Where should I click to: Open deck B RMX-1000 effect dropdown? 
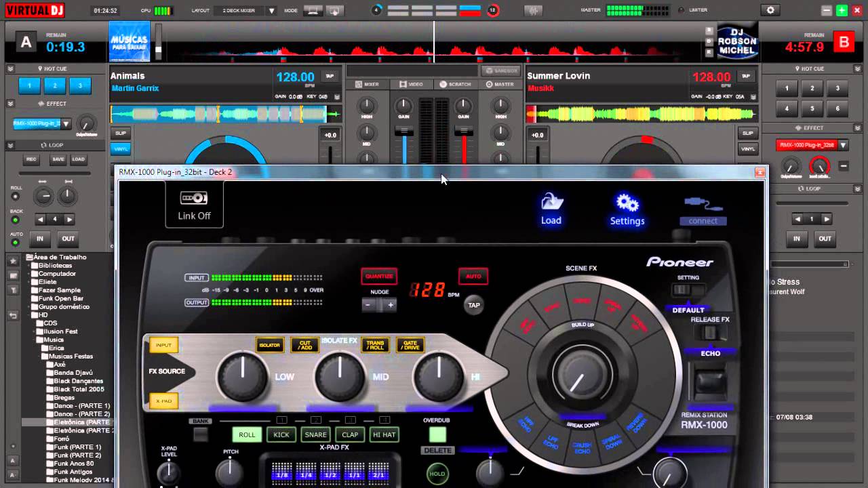[x=843, y=145]
